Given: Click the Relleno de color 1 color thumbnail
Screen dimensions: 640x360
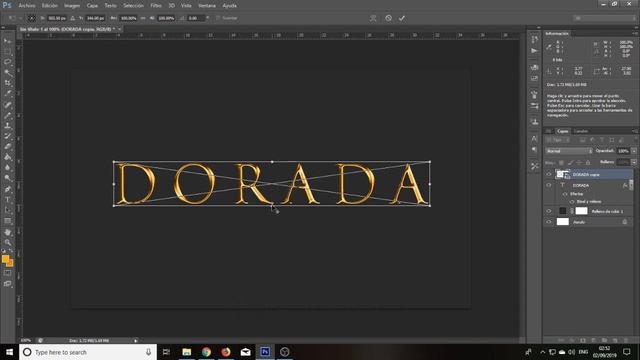Looking at the screenshot, I should (x=563, y=211).
